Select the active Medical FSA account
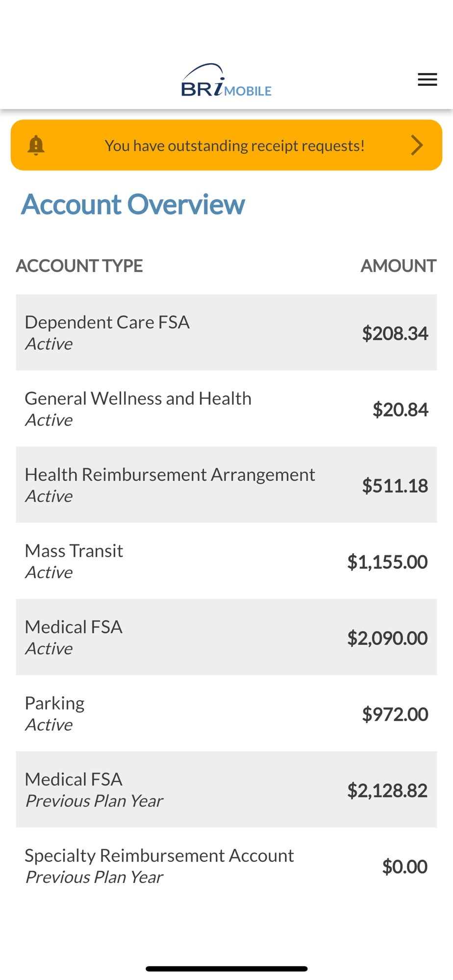The height and width of the screenshot is (980, 453). 226,637
